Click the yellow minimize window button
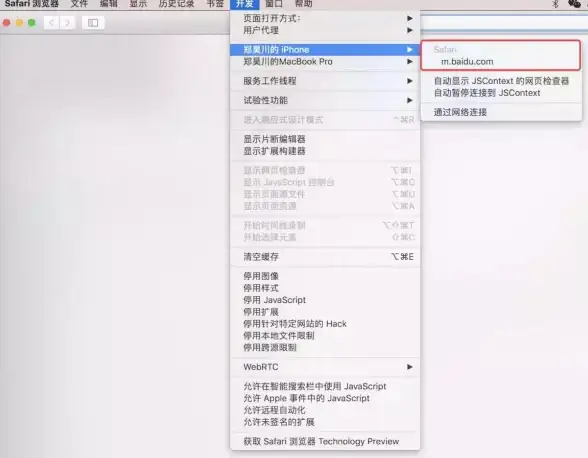 tap(19, 23)
